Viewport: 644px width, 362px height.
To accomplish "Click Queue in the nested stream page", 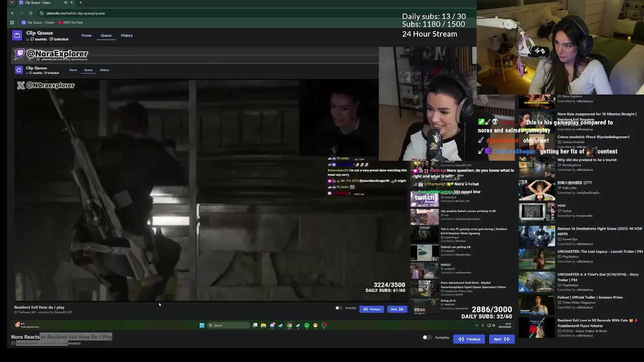I will (x=88, y=70).
